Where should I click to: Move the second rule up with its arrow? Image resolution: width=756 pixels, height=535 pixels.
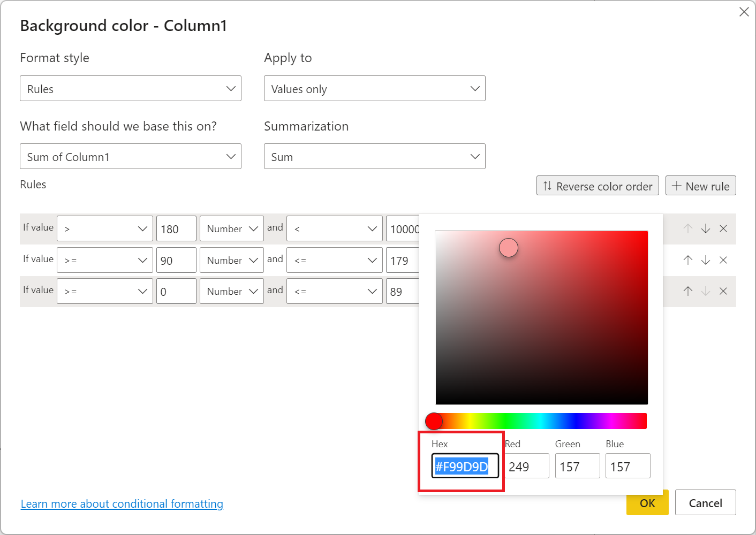tap(688, 260)
